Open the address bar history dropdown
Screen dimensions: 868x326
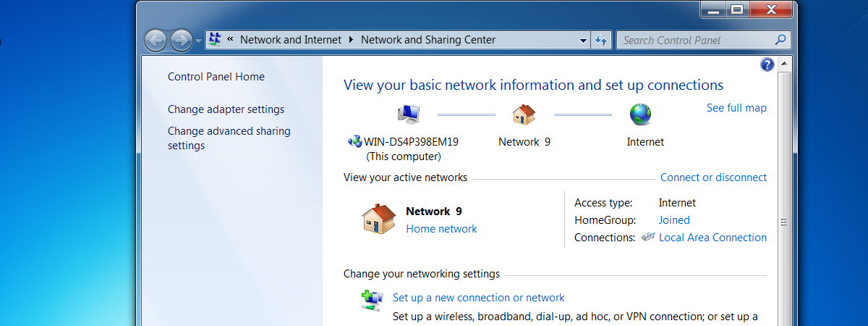click(584, 41)
